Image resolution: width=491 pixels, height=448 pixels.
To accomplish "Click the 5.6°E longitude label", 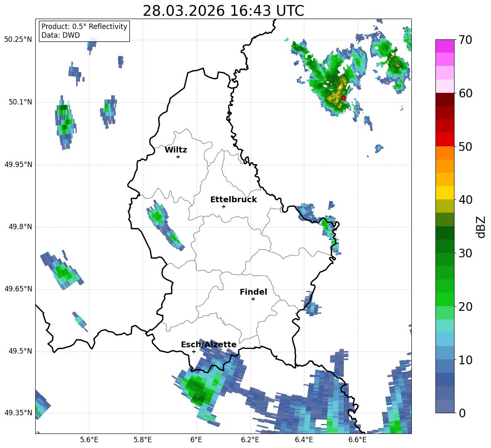I will (89, 440).
